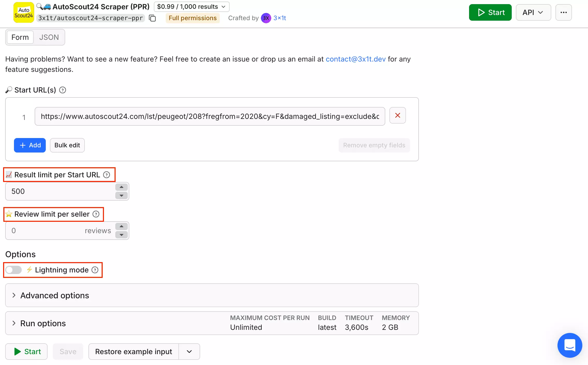Open the Restore example input dropdown arrow
Screen dimensions: 588x365
click(x=189, y=352)
